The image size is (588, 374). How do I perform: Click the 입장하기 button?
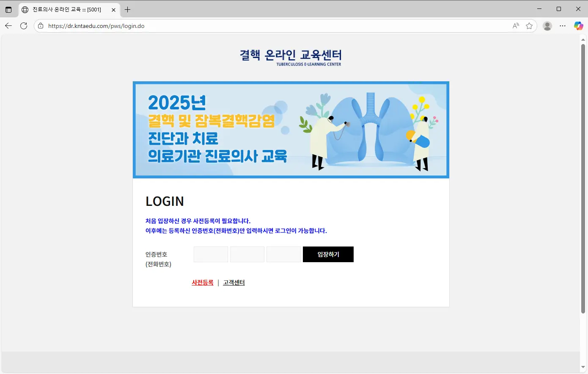(328, 254)
